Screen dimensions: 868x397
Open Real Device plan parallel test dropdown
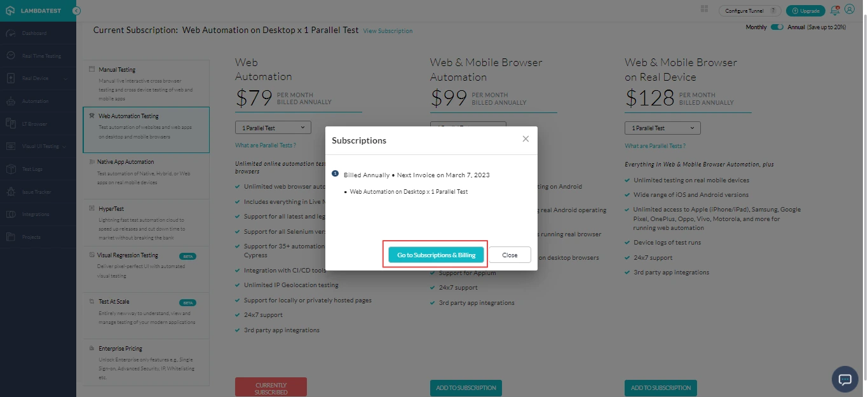click(662, 128)
